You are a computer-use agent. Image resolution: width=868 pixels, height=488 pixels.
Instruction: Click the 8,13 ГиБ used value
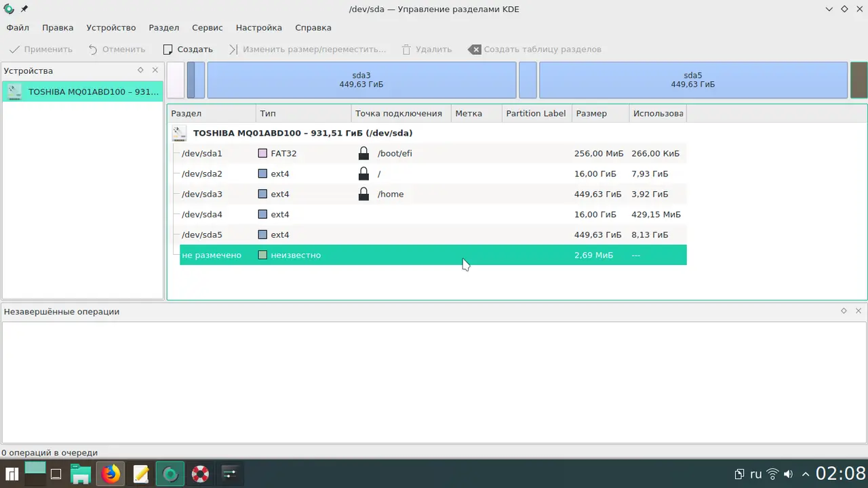coord(650,235)
